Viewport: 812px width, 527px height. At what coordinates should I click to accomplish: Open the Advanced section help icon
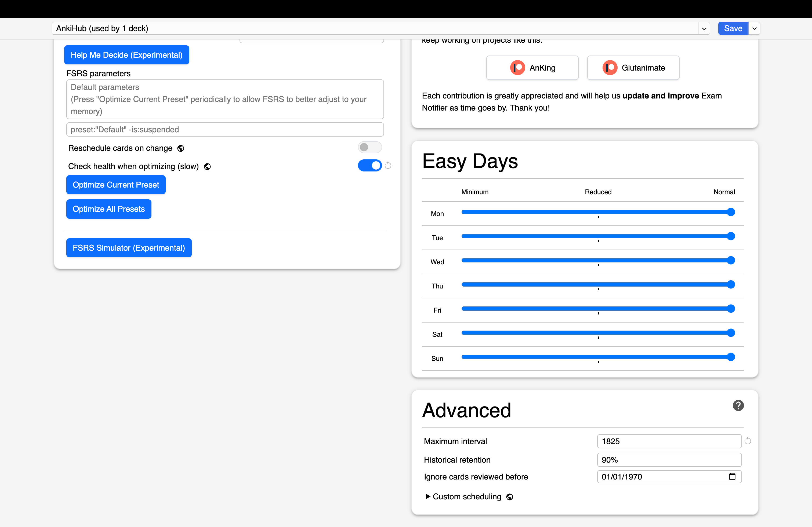tap(738, 406)
